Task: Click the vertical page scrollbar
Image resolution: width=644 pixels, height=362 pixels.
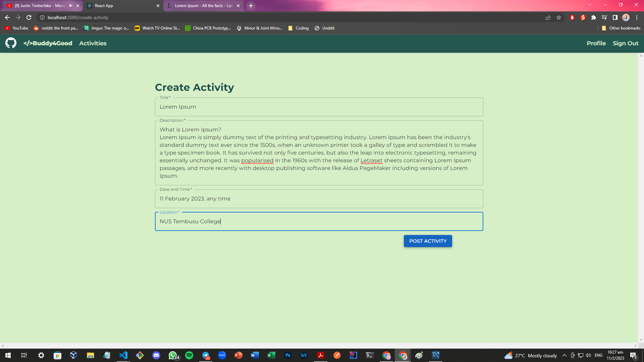Action: 641,198
